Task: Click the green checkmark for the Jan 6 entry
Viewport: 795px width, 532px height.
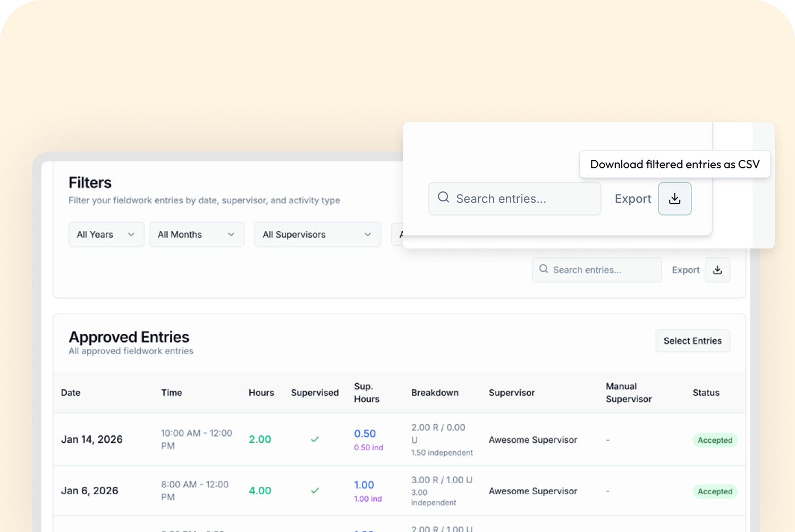Action: pos(315,491)
